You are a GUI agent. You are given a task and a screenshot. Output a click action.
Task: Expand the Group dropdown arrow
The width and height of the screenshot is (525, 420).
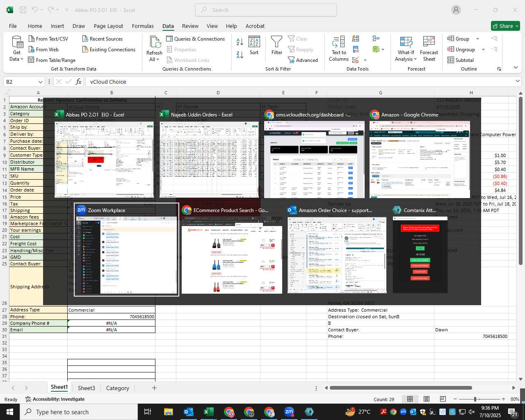477,39
